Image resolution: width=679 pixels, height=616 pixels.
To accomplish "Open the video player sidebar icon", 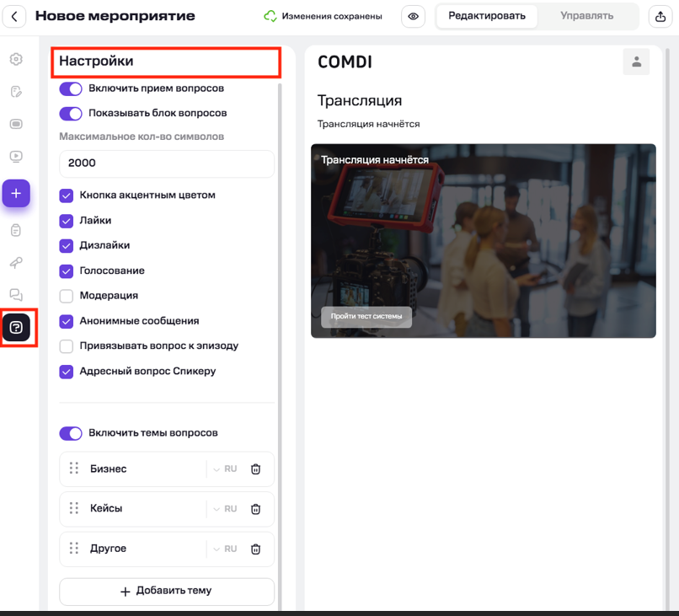I will pos(16,156).
